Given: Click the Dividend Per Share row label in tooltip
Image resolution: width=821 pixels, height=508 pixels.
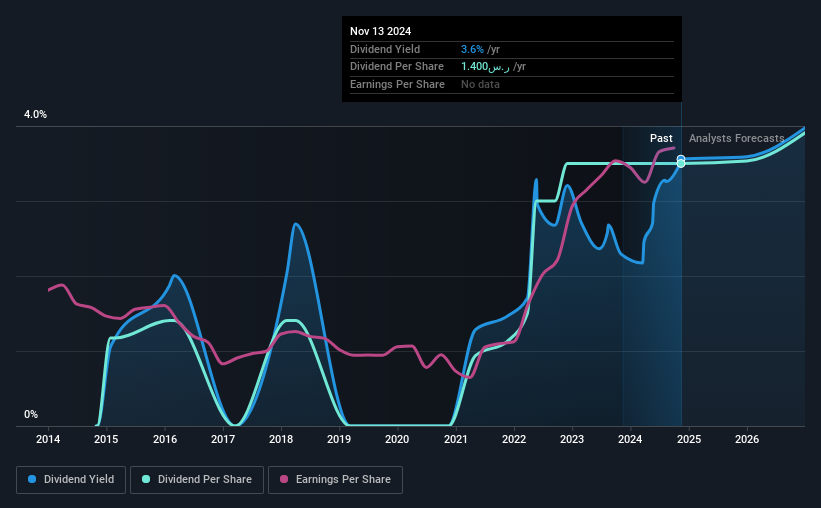Looking at the screenshot, I should coord(397,67).
